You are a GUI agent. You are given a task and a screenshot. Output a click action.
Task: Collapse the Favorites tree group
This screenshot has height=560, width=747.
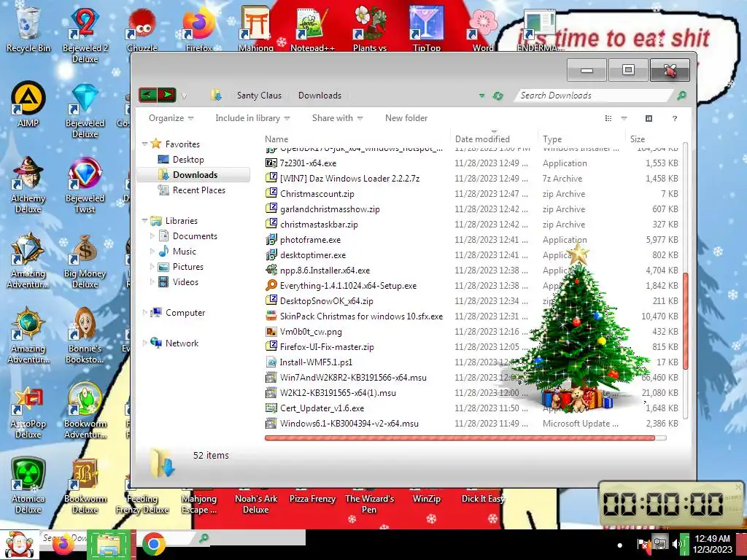[144, 144]
